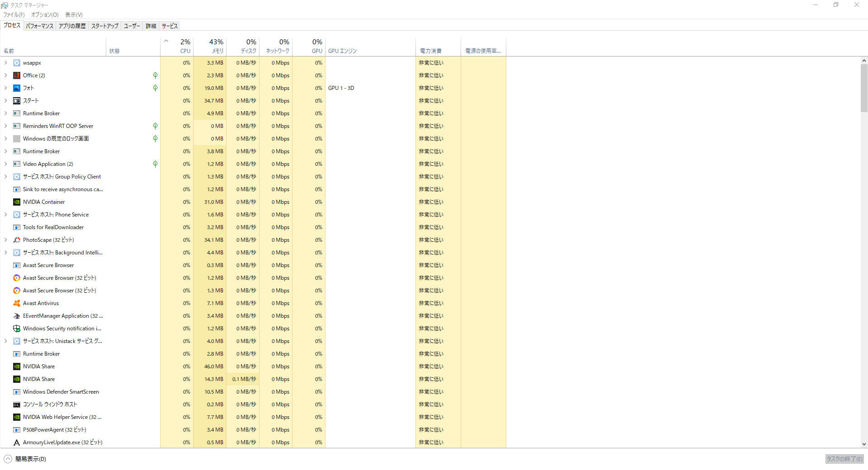
Task: Click the Task Manager title bar icon
Action: (5, 5)
